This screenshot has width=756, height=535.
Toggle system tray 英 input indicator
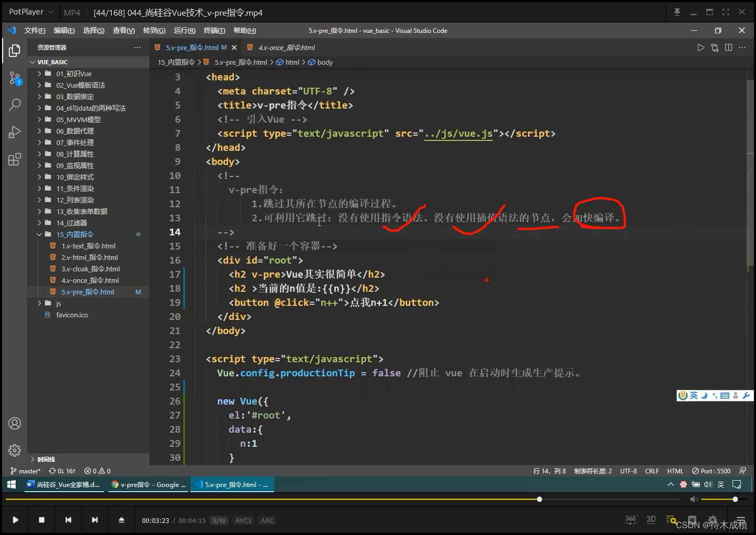click(720, 484)
